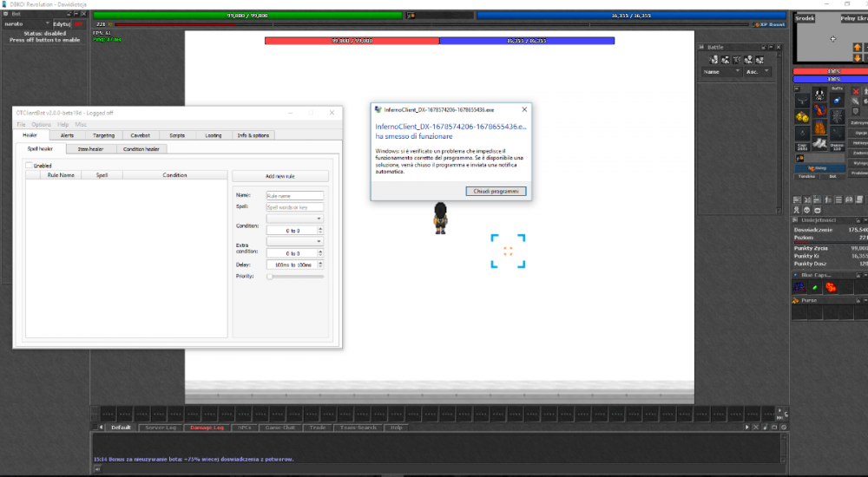
Task: Click the first Battle filter icon
Action: [x=713, y=59]
